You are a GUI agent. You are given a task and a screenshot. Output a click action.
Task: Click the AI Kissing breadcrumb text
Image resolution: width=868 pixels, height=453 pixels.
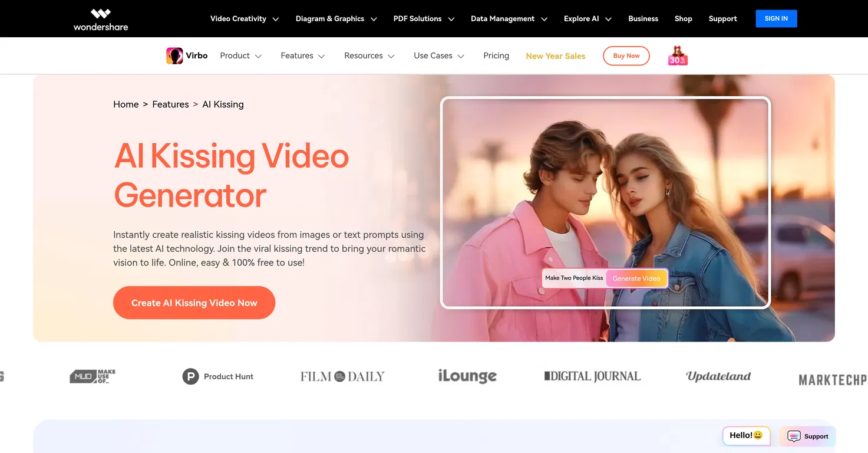[x=223, y=104]
